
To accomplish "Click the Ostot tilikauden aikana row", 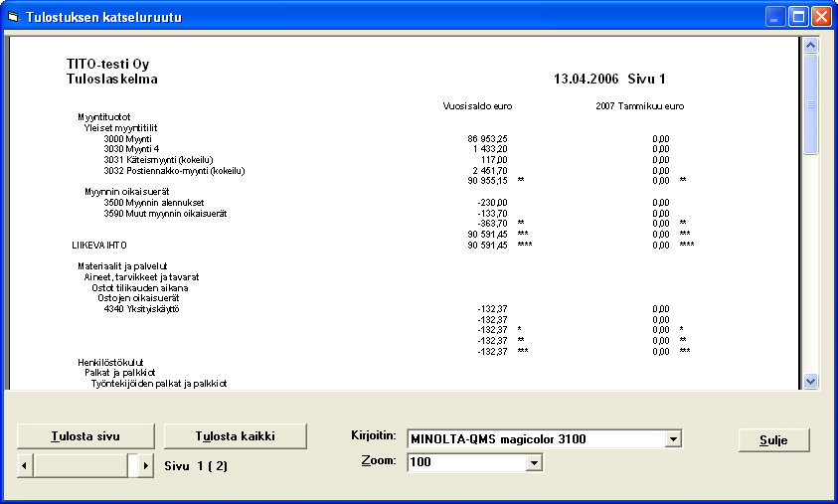I will [139, 287].
